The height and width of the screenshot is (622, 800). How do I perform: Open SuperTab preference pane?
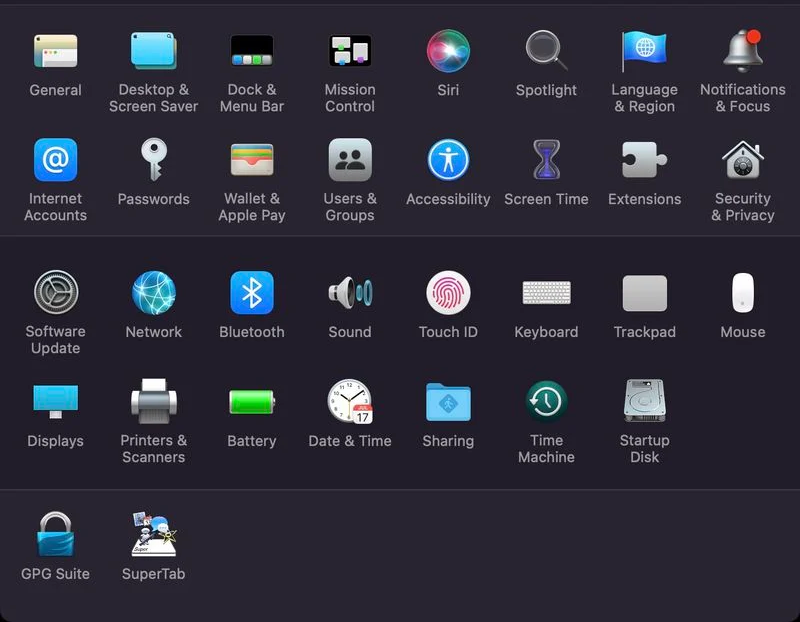(x=154, y=534)
